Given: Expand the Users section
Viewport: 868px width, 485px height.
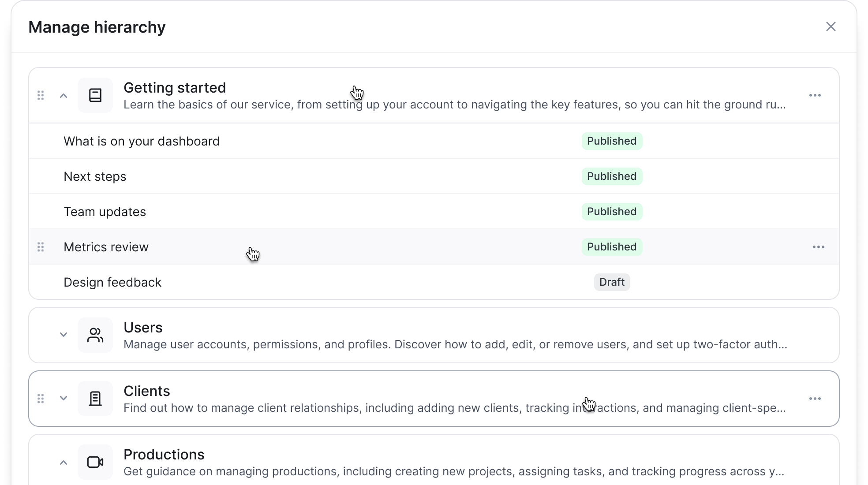Looking at the screenshot, I should (x=64, y=335).
